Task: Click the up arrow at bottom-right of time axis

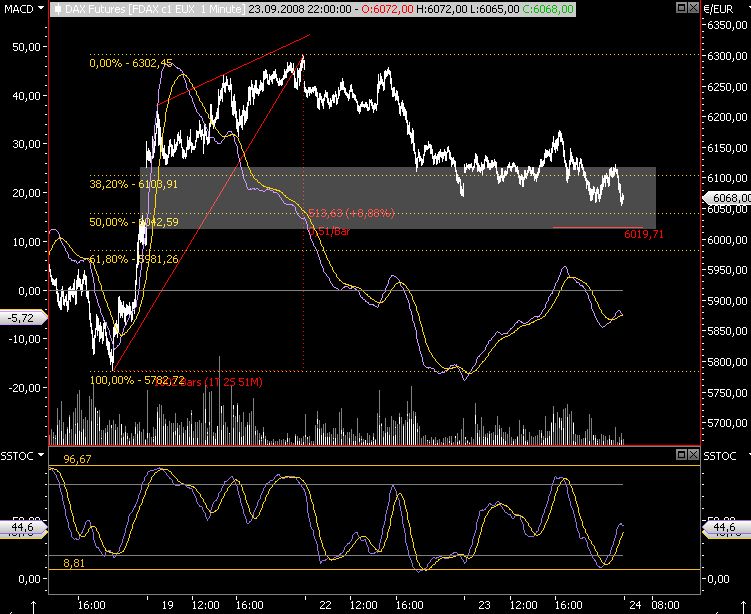Action: [x=743, y=607]
